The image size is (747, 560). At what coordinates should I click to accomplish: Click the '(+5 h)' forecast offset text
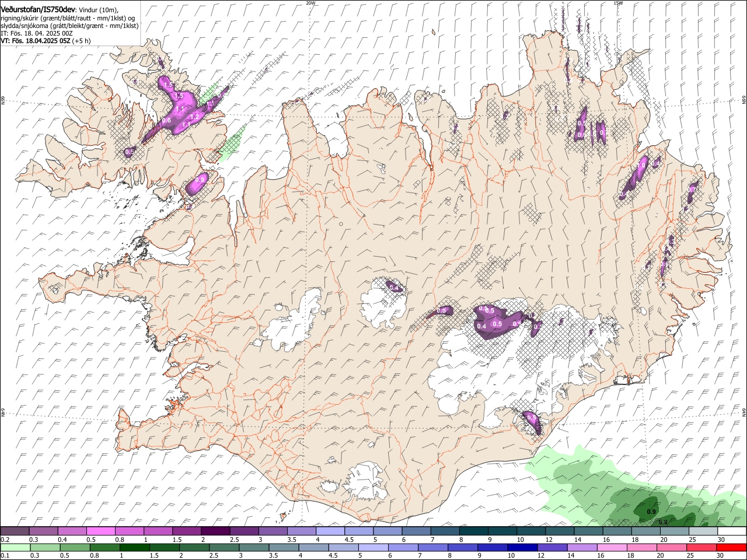point(82,41)
